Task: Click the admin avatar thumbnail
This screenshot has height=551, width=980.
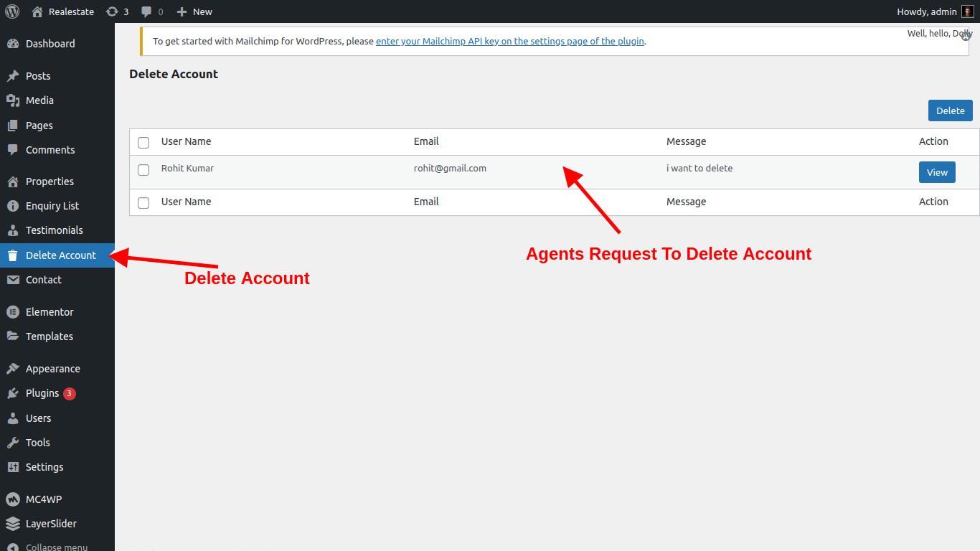Action: pyautogui.click(x=968, y=11)
